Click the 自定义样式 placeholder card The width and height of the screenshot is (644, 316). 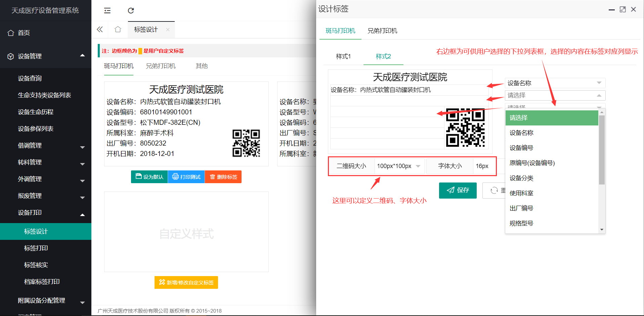coord(186,232)
